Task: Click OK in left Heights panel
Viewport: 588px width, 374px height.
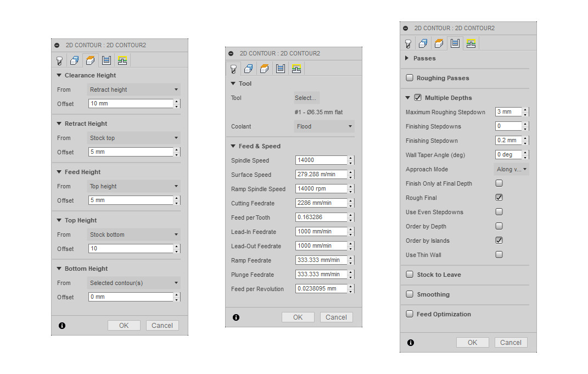Action: click(x=124, y=325)
